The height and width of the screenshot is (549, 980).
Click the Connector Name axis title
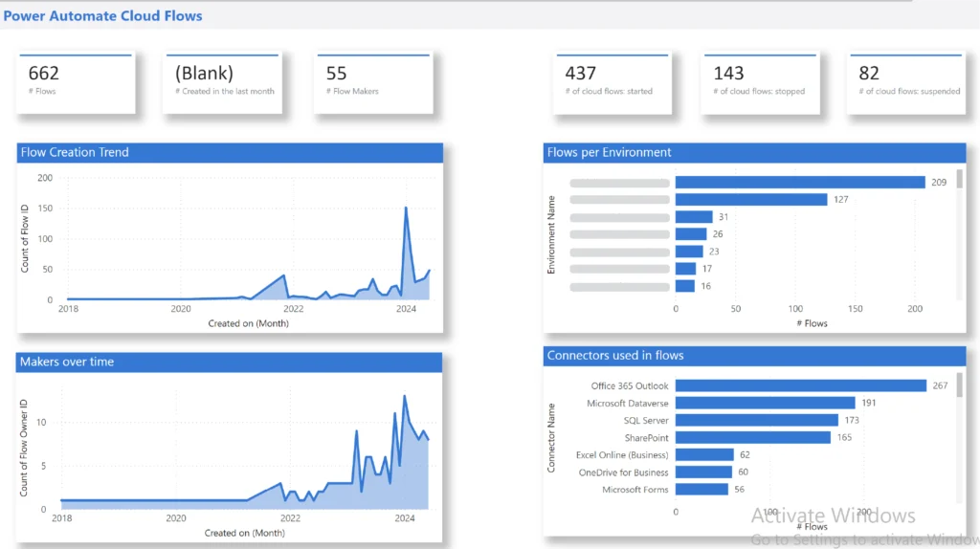pyautogui.click(x=551, y=438)
